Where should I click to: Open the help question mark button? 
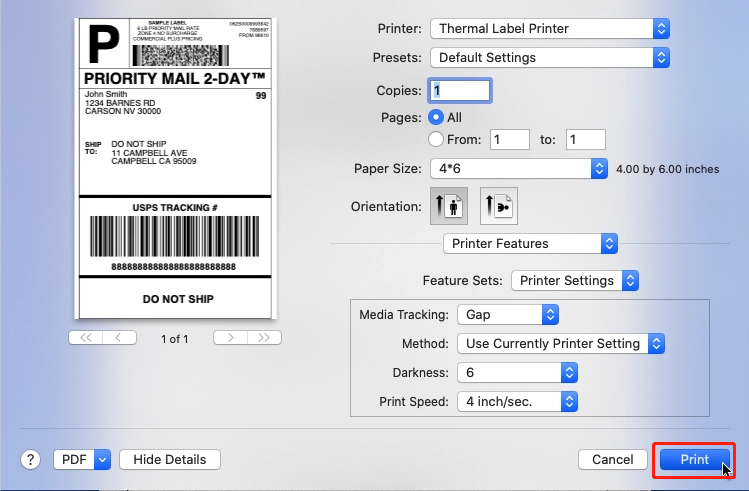[31, 459]
